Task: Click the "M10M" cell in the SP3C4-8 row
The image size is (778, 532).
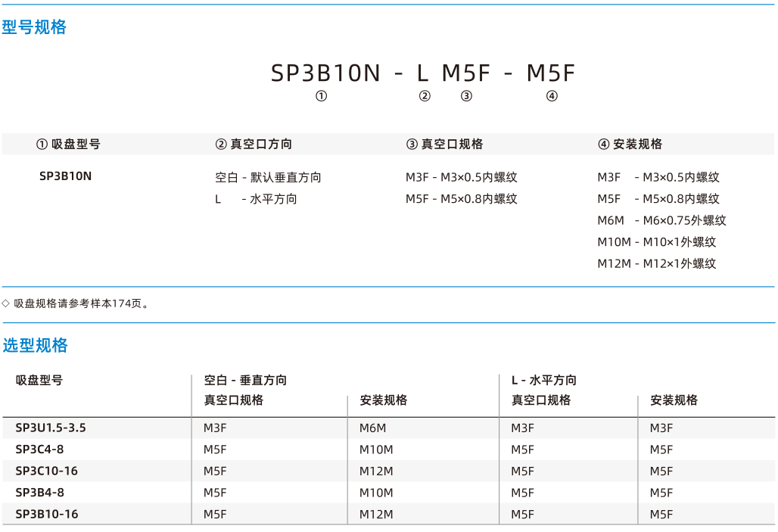Action: pyautogui.click(x=376, y=450)
